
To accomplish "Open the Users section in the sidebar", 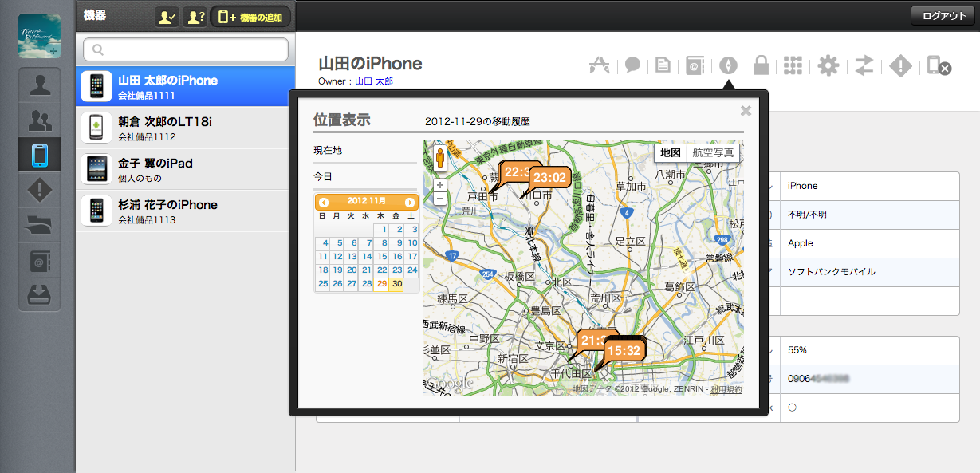I will (x=39, y=86).
